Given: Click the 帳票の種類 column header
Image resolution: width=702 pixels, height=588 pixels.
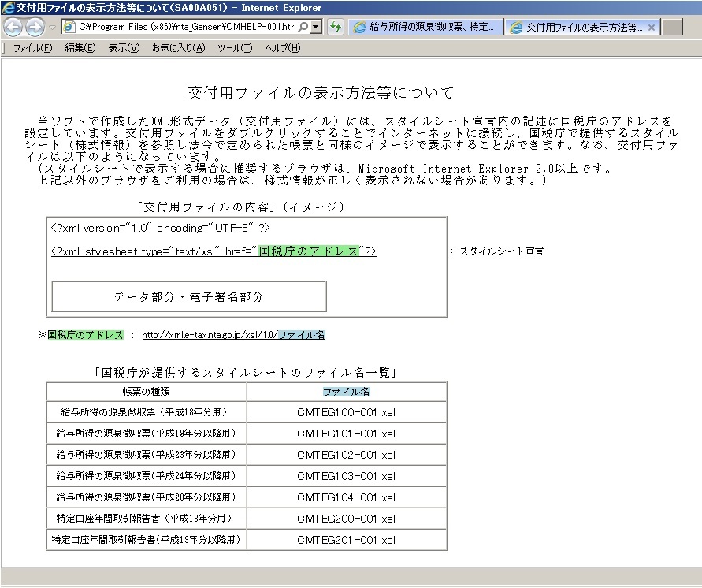Looking at the screenshot, I should pos(147,392).
